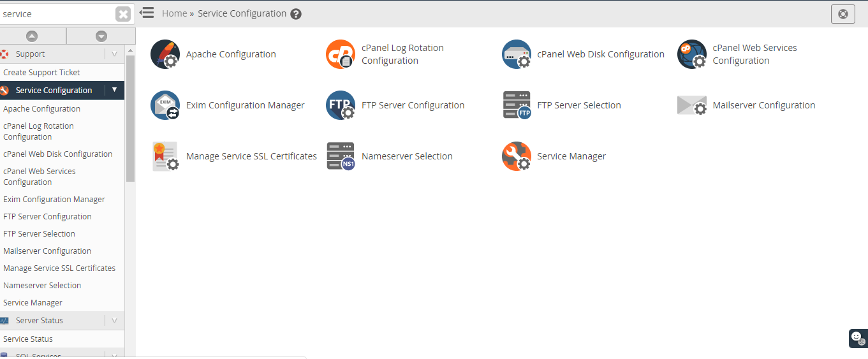The image size is (868, 359).
Task: Open the Manage Service SSL Certificates icon
Action: tap(165, 156)
